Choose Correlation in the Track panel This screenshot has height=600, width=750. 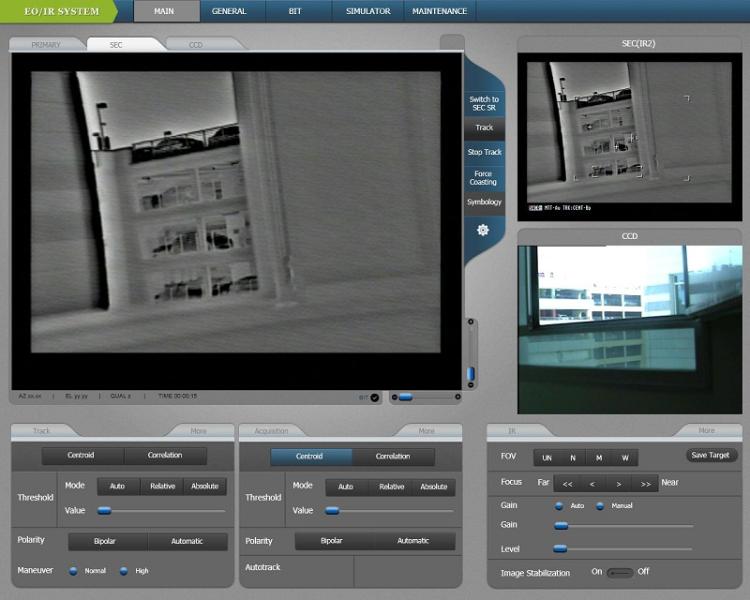(165, 456)
